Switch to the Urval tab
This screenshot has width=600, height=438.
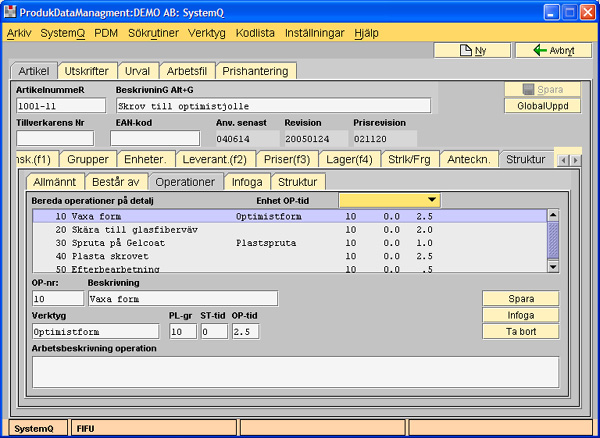point(137,71)
